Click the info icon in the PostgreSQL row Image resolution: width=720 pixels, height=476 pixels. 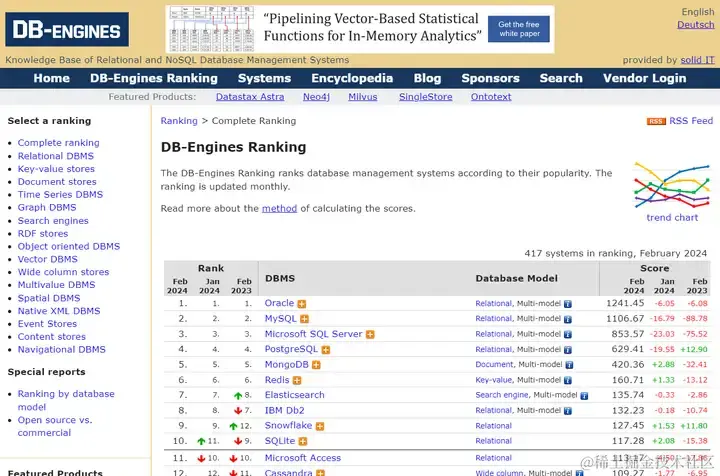tap(568, 350)
